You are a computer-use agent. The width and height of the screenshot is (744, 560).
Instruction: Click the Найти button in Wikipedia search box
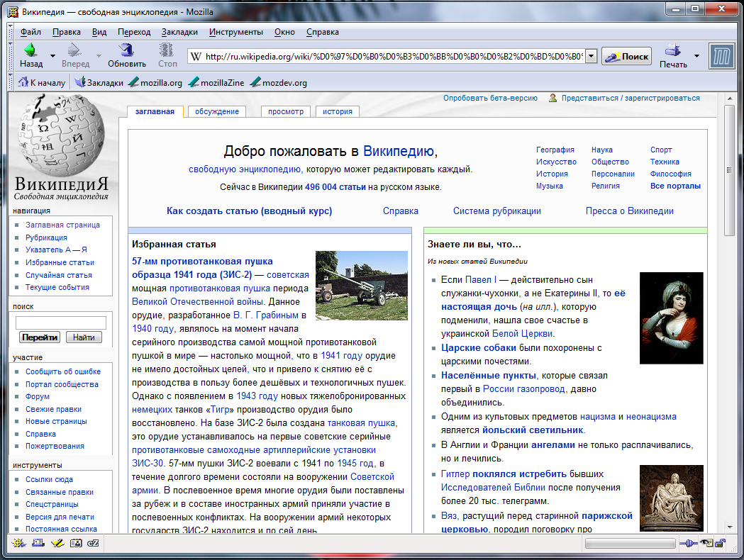[x=84, y=337]
